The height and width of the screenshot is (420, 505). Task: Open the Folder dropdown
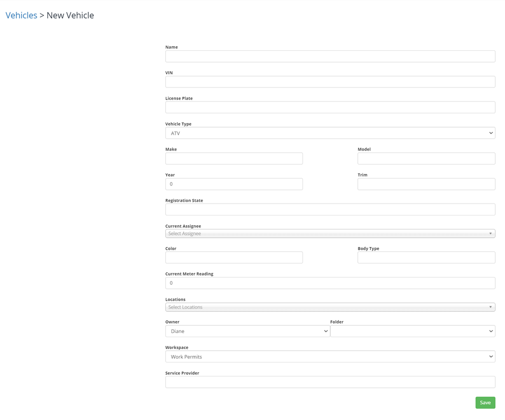point(413,331)
